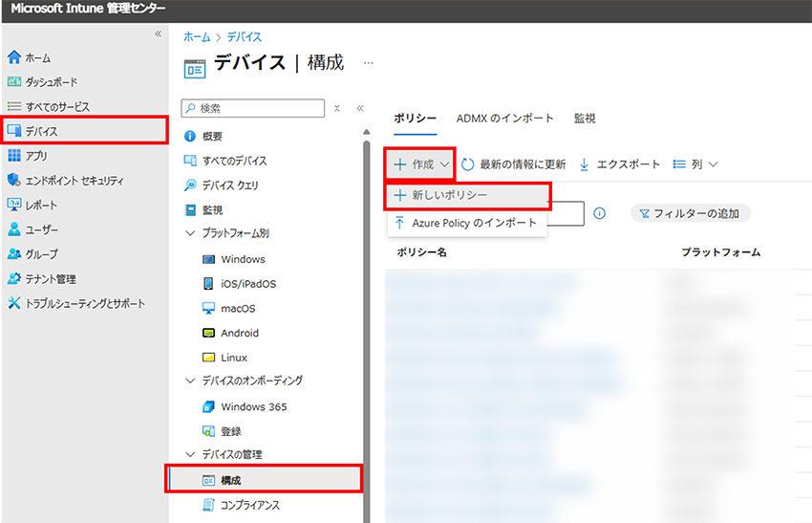Open レポート in the left navigation
The image size is (812, 523).
pyautogui.click(x=32, y=205)
